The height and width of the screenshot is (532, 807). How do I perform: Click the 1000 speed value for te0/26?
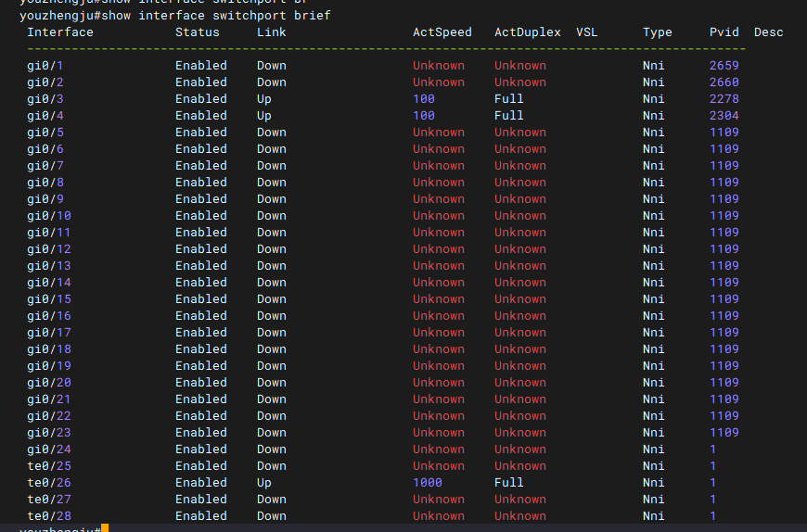(x=428, y=483)
